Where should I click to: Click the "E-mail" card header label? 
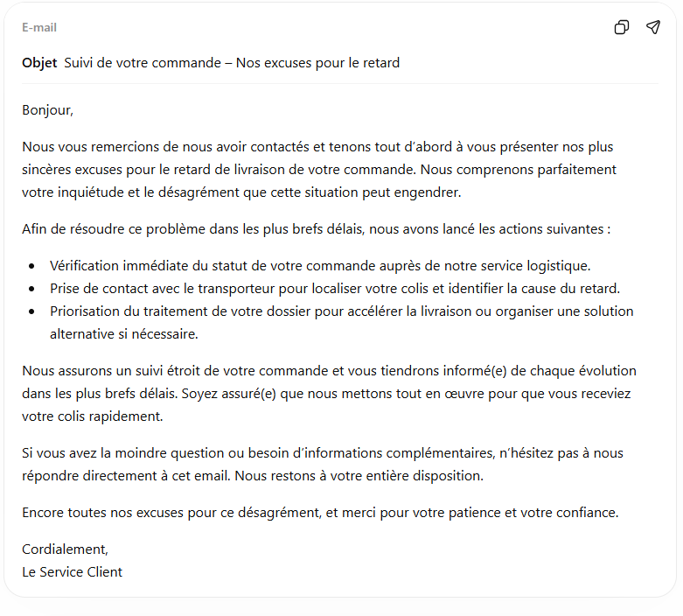pyautogui.click(x=39, y=28)
